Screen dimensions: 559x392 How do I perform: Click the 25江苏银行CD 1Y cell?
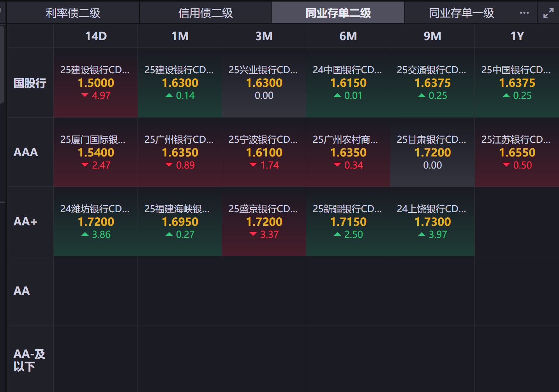517,152
